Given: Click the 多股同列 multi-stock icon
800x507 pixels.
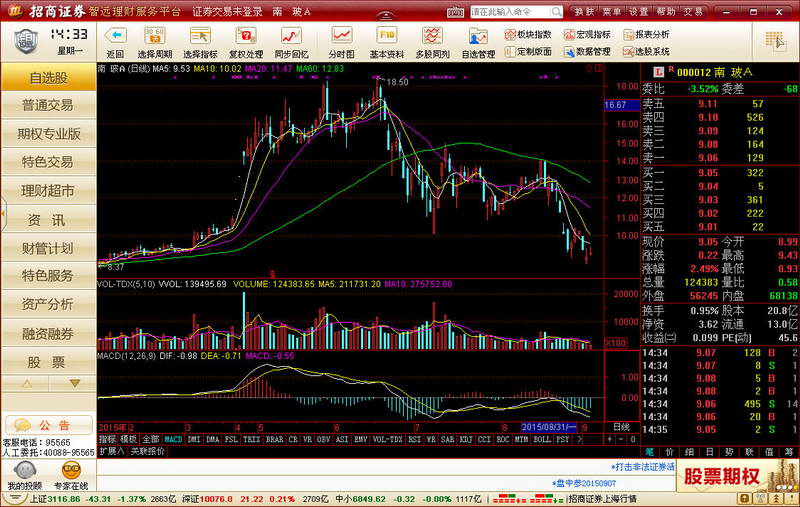Looking at the screenshot, I should (x=432, y=38).
